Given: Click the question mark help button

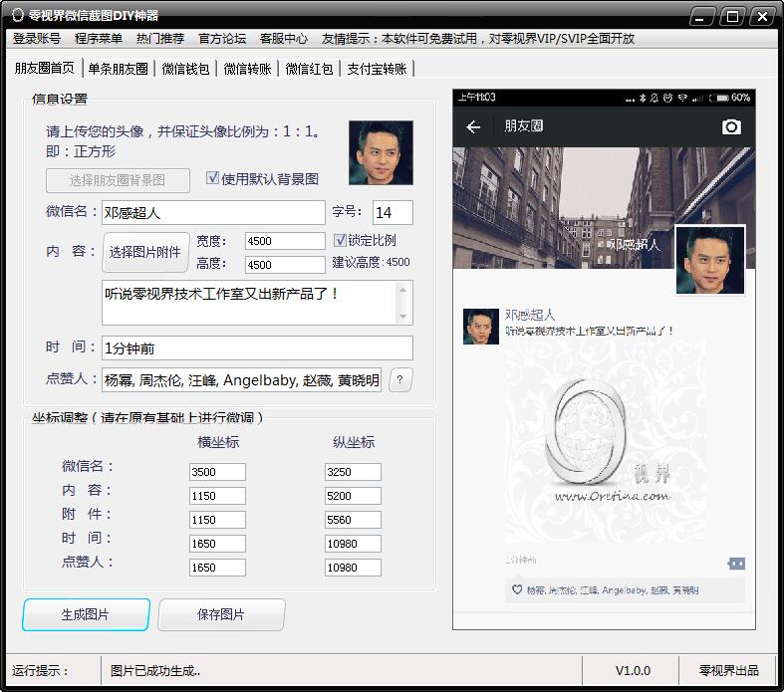Looking at the screenshot, I should [x=400, y=379].
